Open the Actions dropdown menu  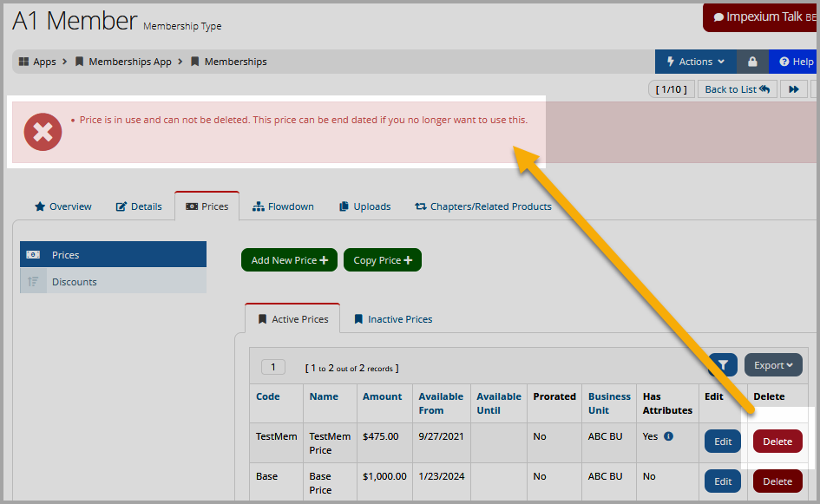[696, 62]
